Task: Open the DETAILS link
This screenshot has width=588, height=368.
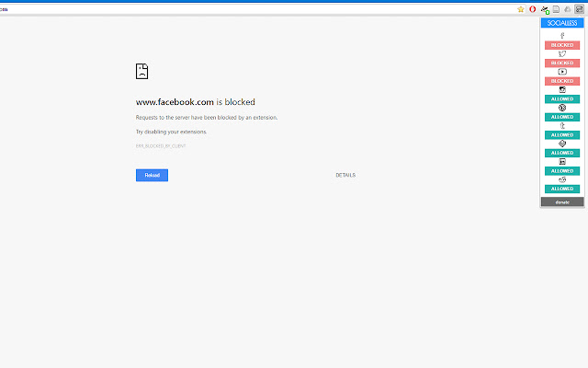Action: click(x=345, y=176)
